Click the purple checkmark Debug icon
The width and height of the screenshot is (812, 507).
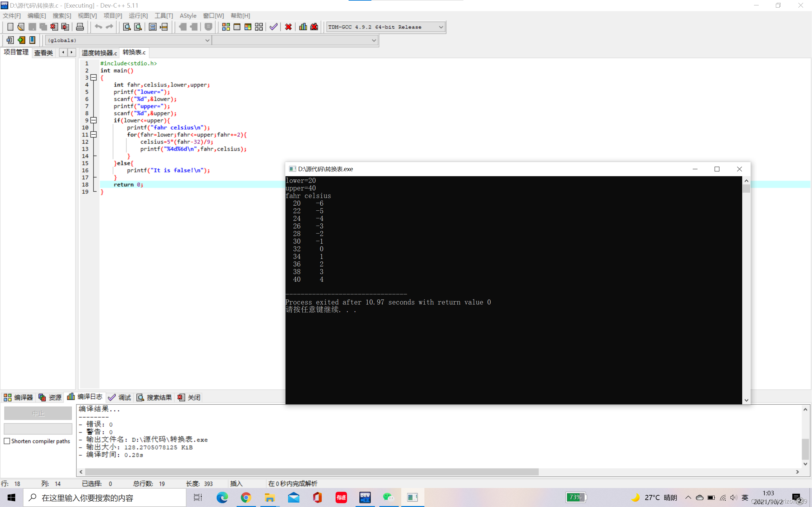[273, 27]
